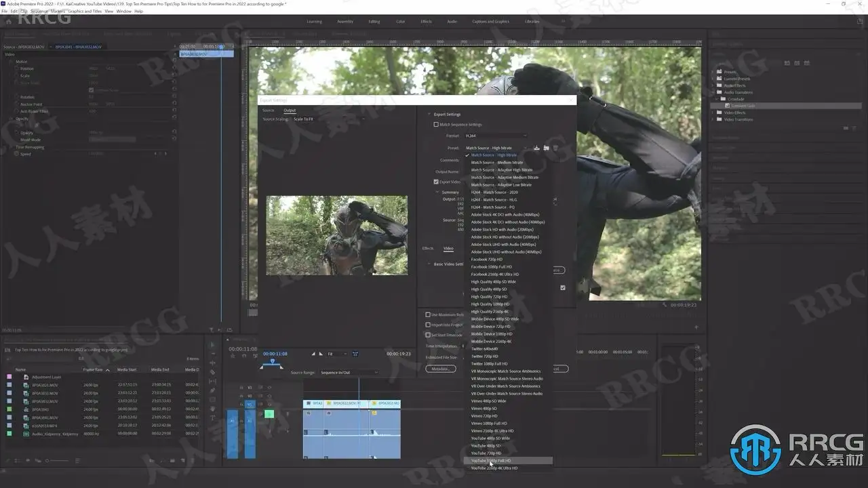Select the Ripple Edit tool
This screenshot has width=868, height=488.
(212, 363)
